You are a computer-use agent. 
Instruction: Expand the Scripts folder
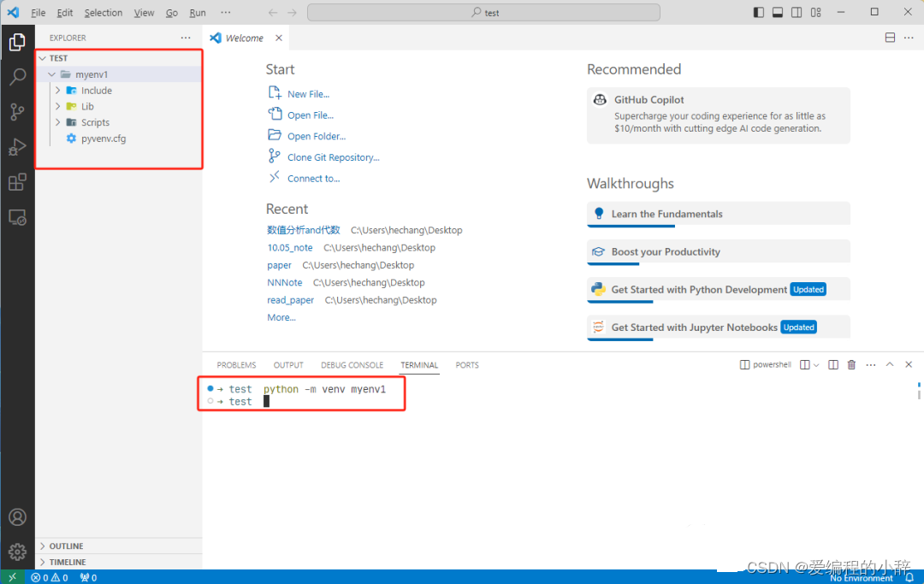58,122
